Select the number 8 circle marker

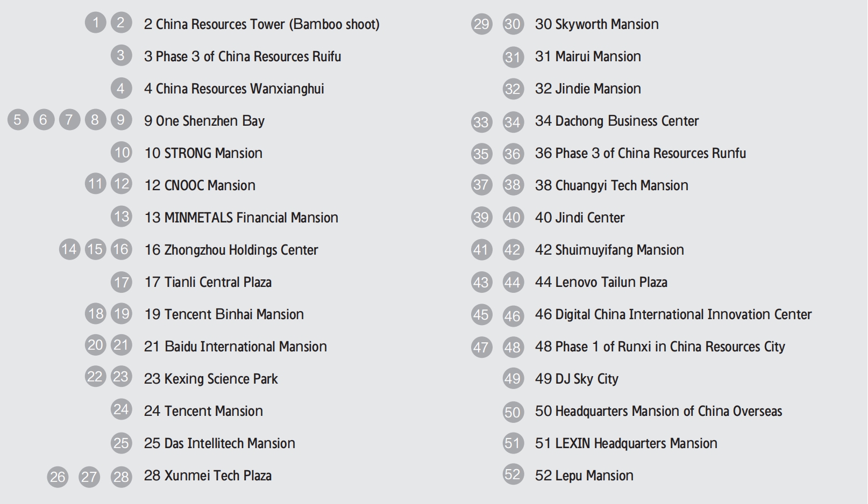(x=95, y=119)
